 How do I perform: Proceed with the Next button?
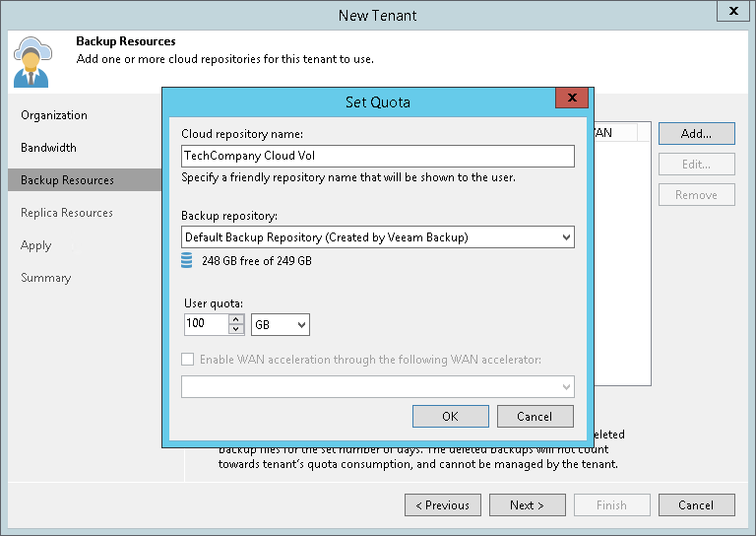coord(528,505)
